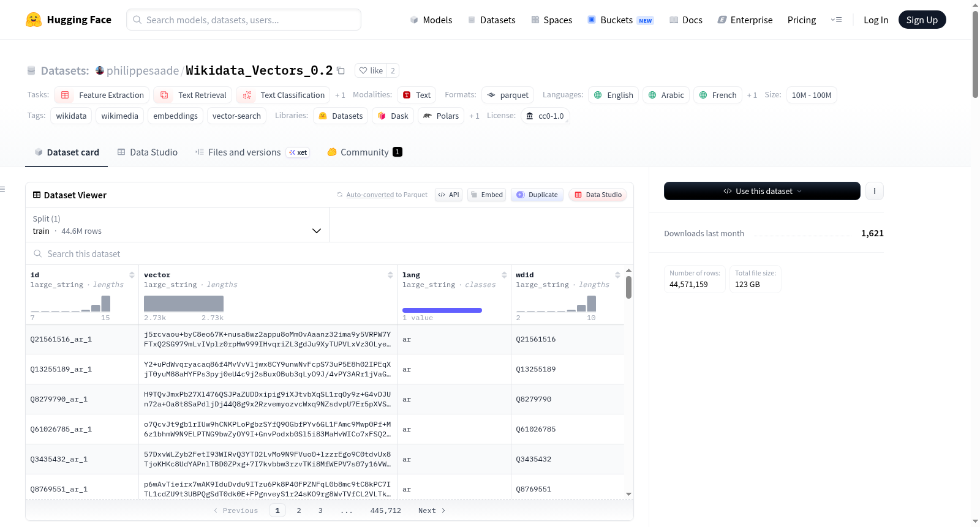
Task: Jump to page 3 of results
Action: pos(320,510)
